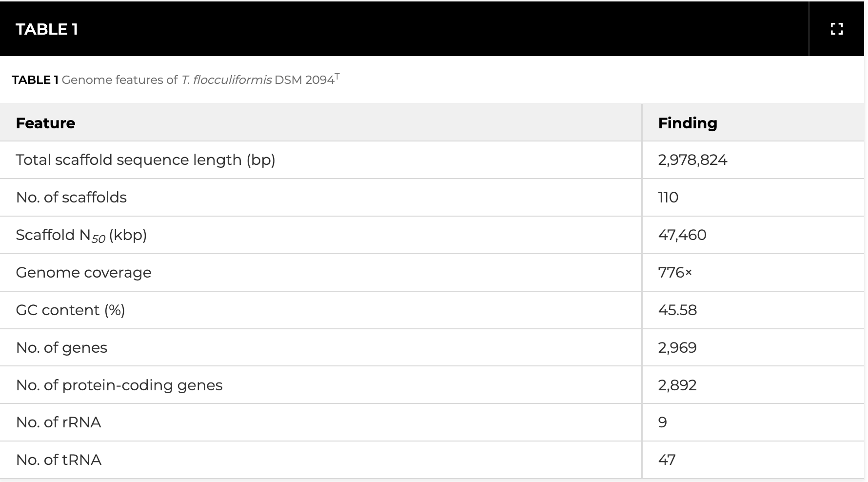Select the No. of genes label
This screenshot has width=868, height=482.
point(61,348)
